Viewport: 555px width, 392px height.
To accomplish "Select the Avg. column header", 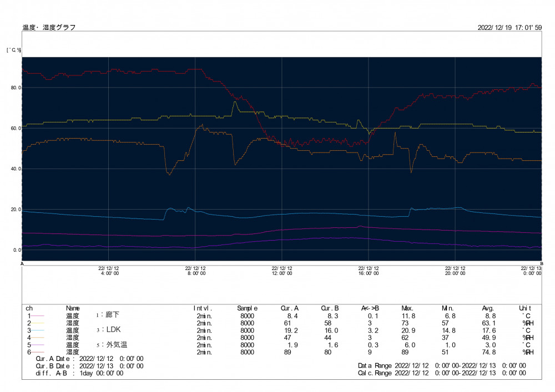I will (489, 308).
